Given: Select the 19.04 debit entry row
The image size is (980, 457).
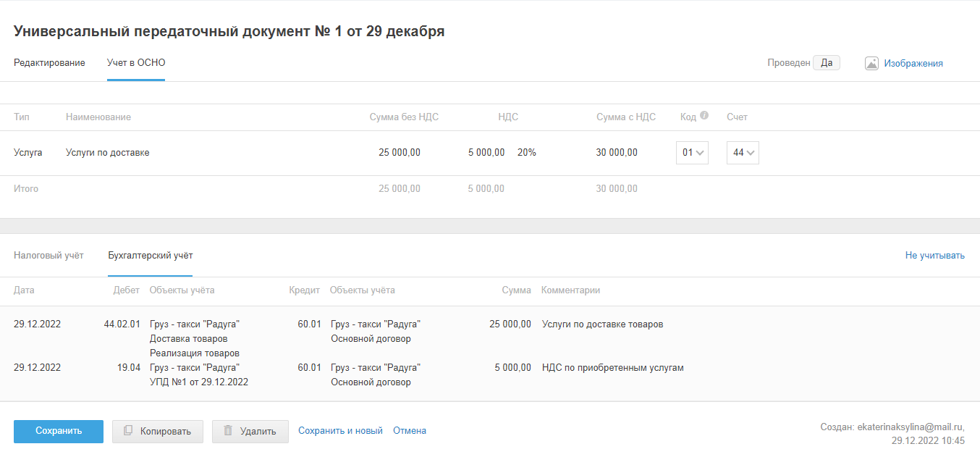Looking at the screenshot, I should [x=128, y=368].
